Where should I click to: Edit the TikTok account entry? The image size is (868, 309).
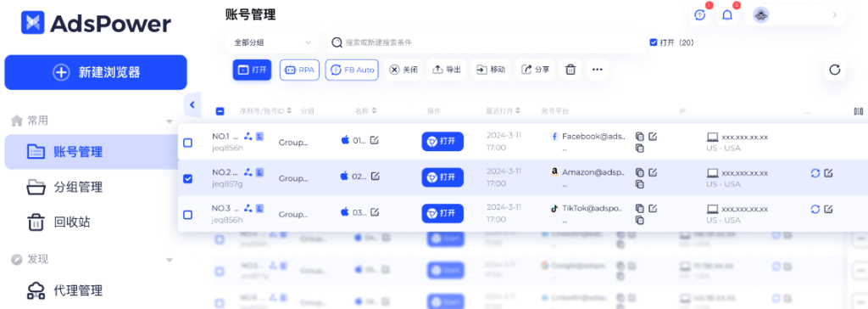(x=653, y=208)
